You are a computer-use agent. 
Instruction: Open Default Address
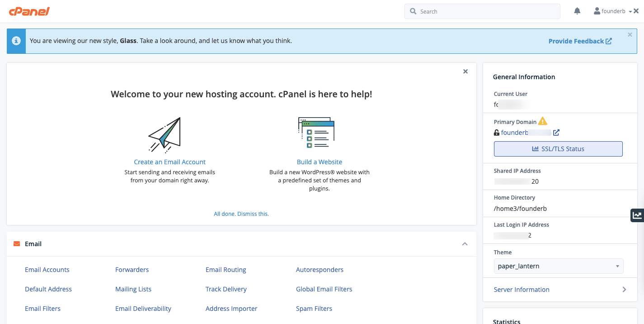[x=48, y=289]
